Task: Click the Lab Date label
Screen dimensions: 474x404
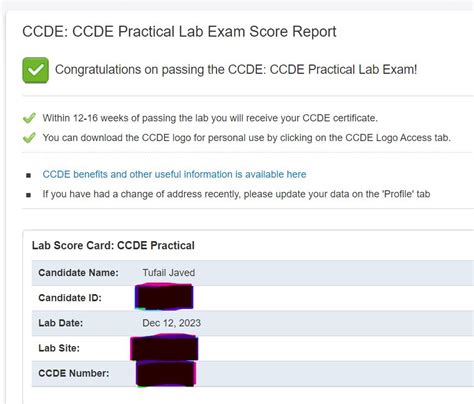Action: coord(61,323)
